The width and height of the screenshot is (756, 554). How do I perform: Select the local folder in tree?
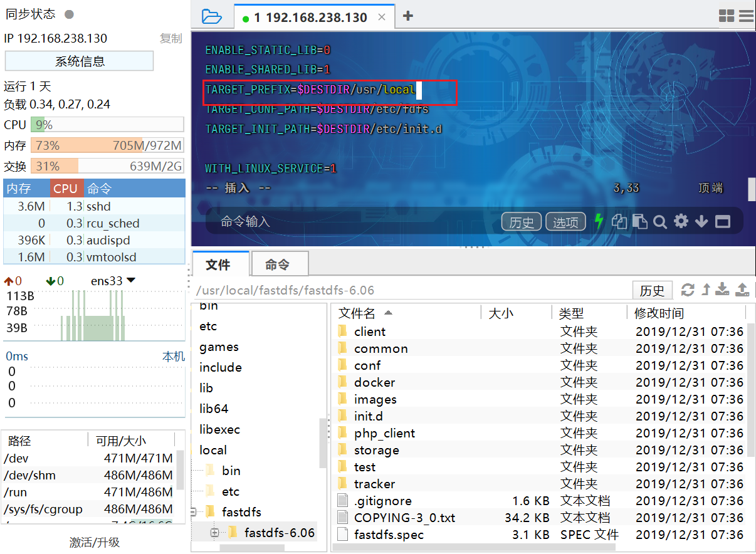coord(213,450)
